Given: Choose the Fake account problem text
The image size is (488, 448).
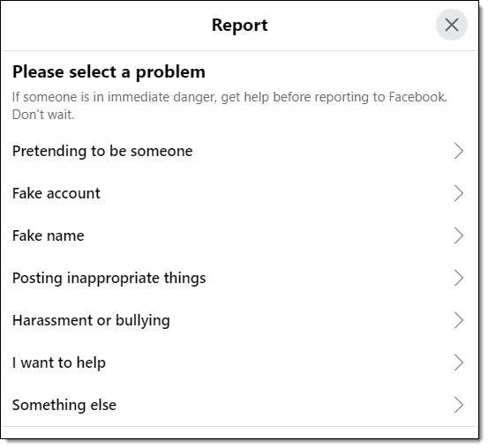Looking at the screenshot, I should [56, 193].
